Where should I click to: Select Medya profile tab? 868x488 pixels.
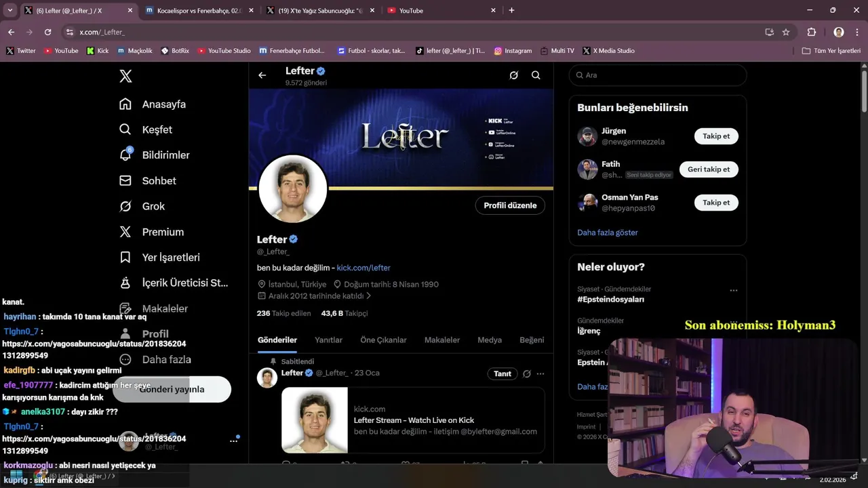[490, 340]
